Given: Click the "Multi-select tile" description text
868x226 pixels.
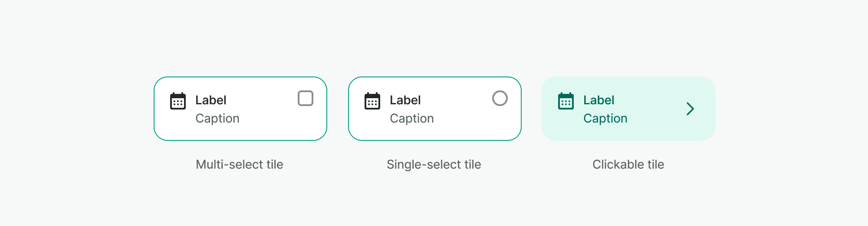Looking at the screenshot, I should click(x=240, y=164).
